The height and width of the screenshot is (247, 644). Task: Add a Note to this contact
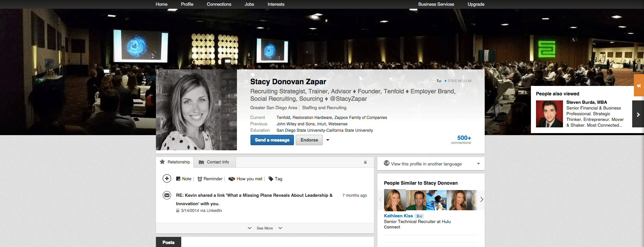[x=184, y=179]
